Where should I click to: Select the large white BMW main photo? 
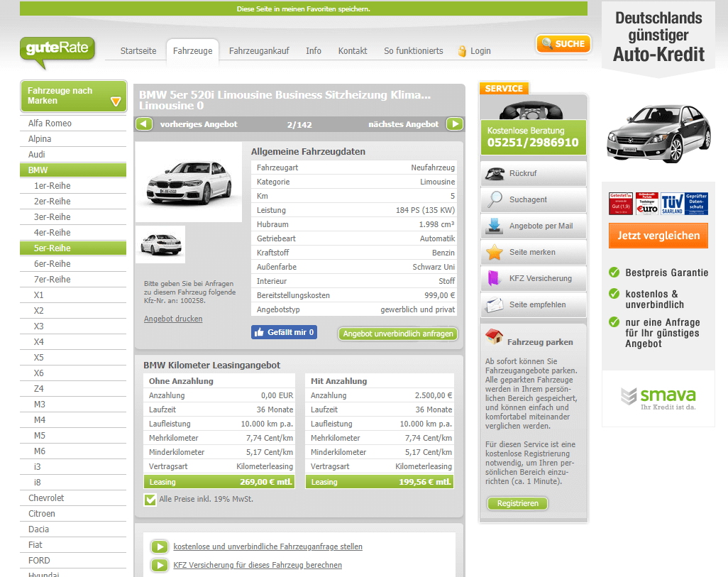pyautogui.click(x=189, y=182)
